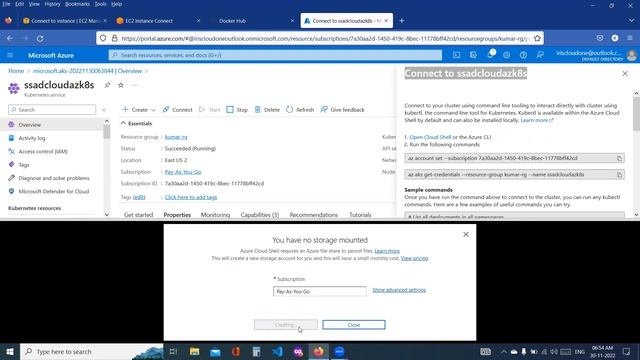640x360 pixels.
Task: Open File Explorer from the taskbar
Action: [x=194, y=351]
